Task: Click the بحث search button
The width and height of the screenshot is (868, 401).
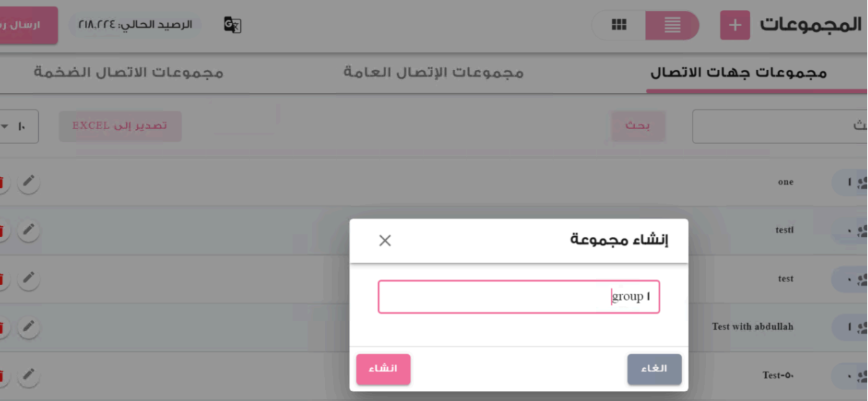Action: [x=638, y=126]
